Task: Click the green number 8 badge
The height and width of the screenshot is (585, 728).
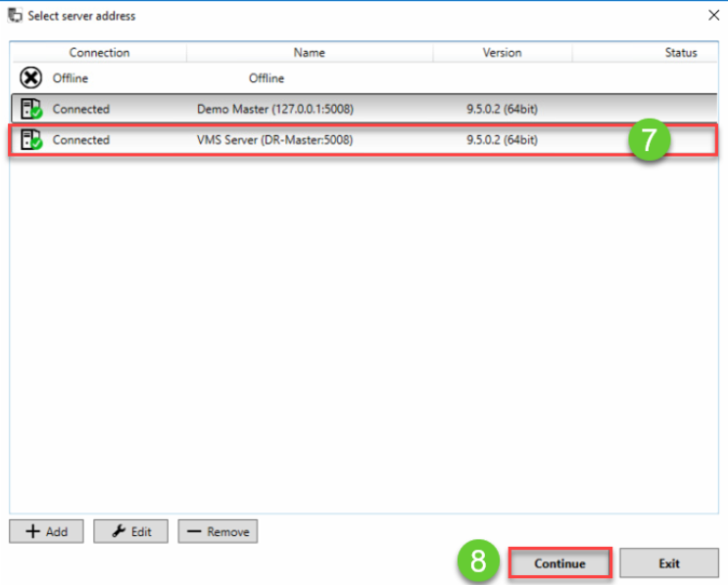Action: 478,562
